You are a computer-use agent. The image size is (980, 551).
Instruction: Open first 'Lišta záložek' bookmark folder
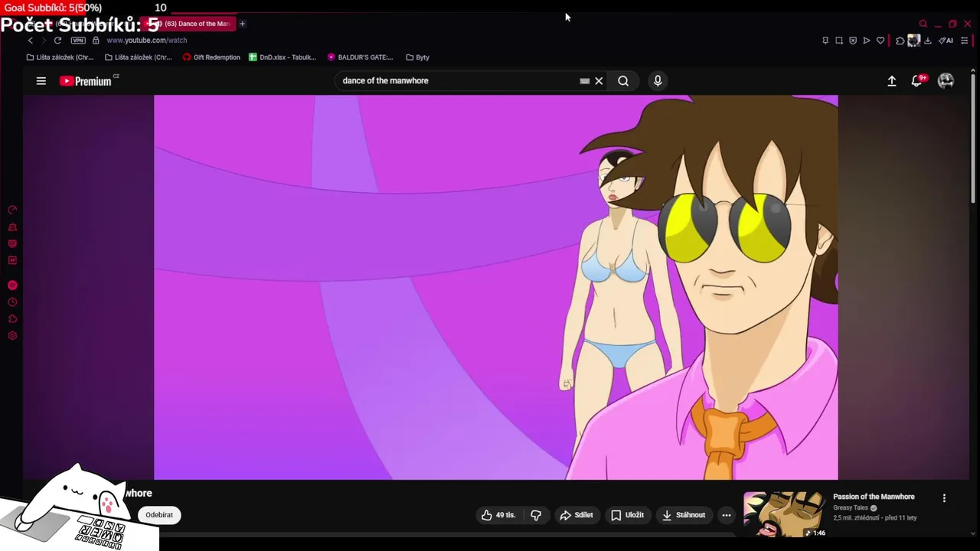click(x=60, y=57)
